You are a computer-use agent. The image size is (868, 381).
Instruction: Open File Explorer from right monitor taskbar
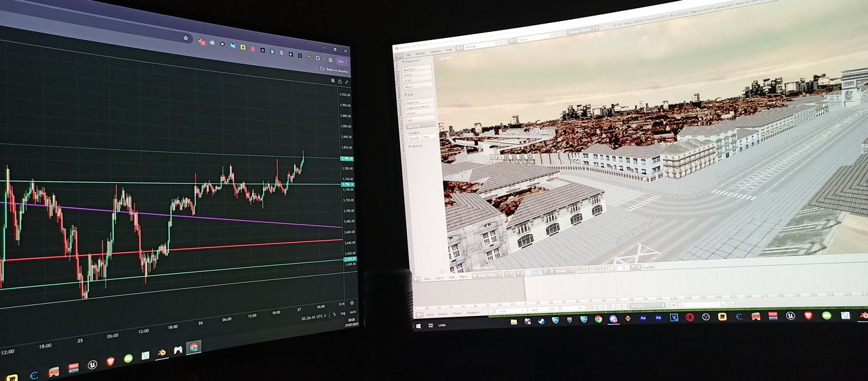pyautogui.click(x=514, y=322)
